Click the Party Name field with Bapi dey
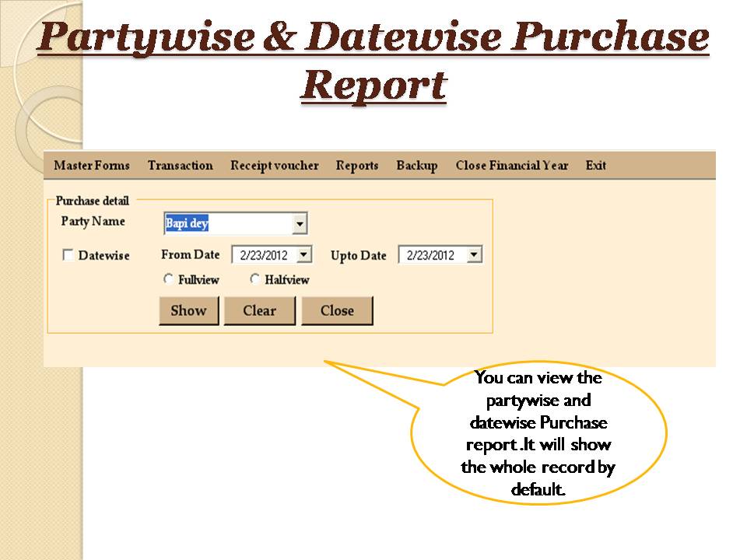 (235, 223)
